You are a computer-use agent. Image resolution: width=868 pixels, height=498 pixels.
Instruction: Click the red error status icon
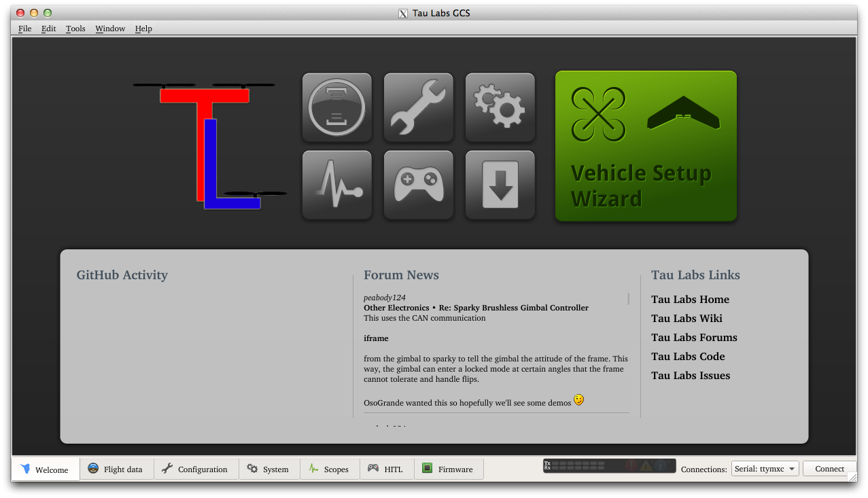pyautogui.click(x=631, y=466)
